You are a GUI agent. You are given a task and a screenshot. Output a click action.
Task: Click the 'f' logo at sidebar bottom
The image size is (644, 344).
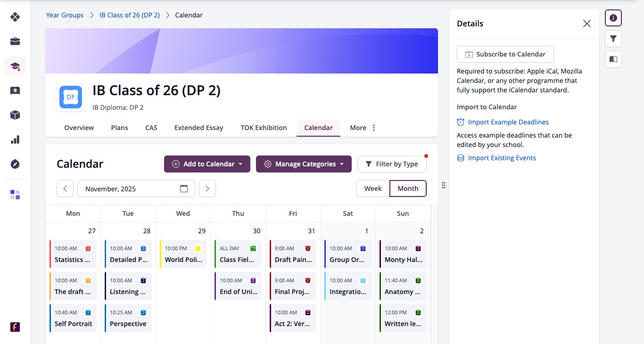15,327
